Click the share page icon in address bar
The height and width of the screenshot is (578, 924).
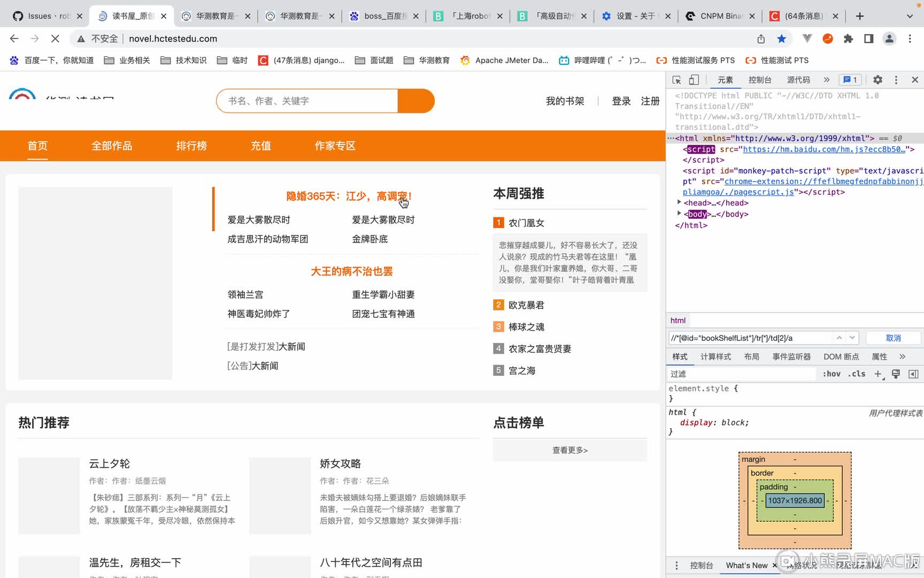point(761,39)
